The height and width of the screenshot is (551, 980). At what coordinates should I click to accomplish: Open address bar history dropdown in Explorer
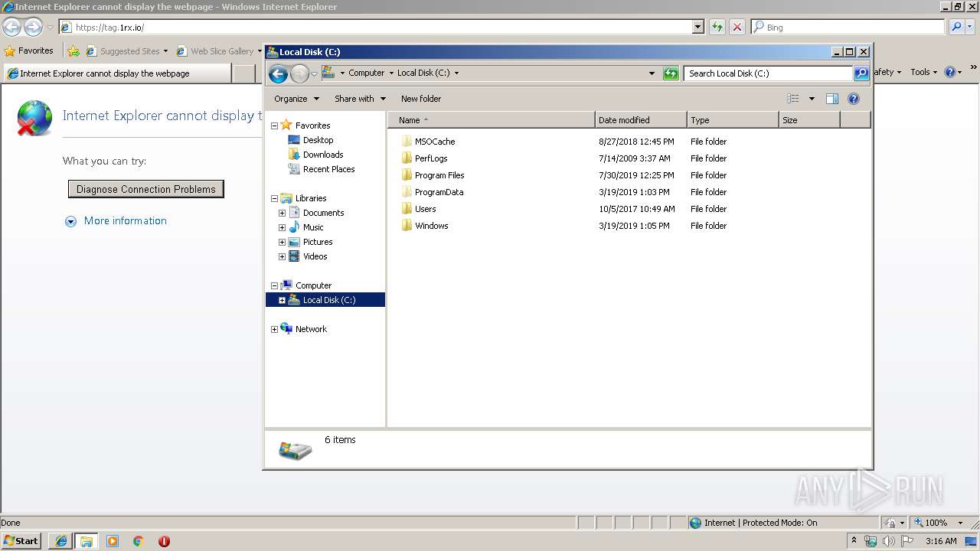(652, 73)
